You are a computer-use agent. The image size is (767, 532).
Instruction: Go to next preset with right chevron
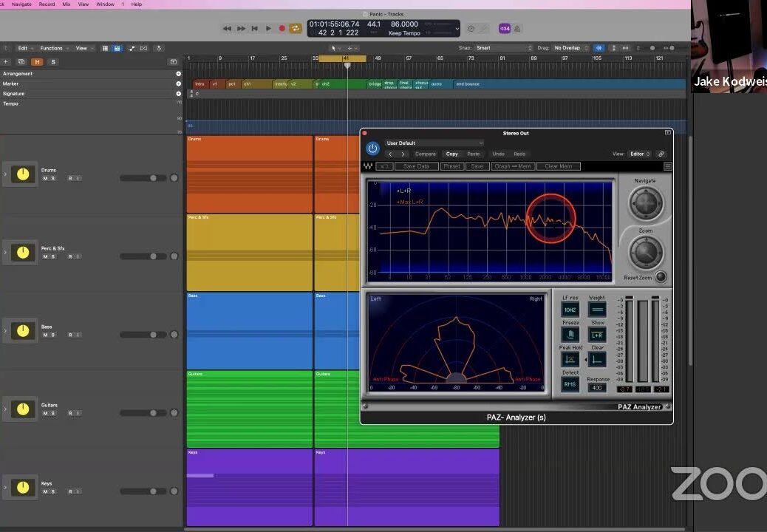403,154
